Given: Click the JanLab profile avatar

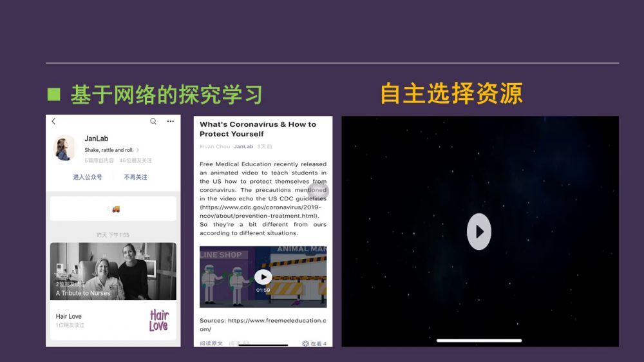Looking at the screenshot, I should pos(64,148).
